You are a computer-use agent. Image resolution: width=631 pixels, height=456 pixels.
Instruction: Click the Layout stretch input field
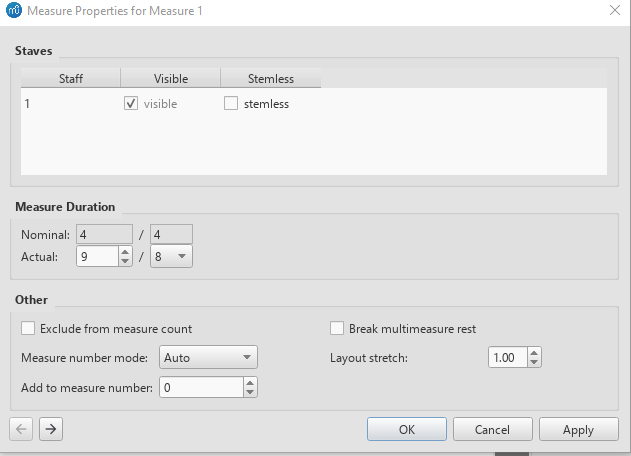pos(507,357)
